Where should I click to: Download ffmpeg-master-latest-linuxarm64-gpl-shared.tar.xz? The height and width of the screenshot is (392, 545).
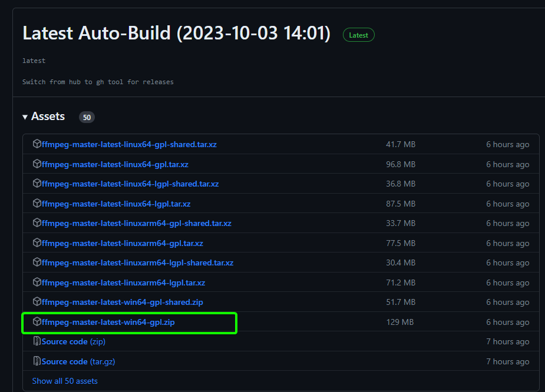coord(137,223)
